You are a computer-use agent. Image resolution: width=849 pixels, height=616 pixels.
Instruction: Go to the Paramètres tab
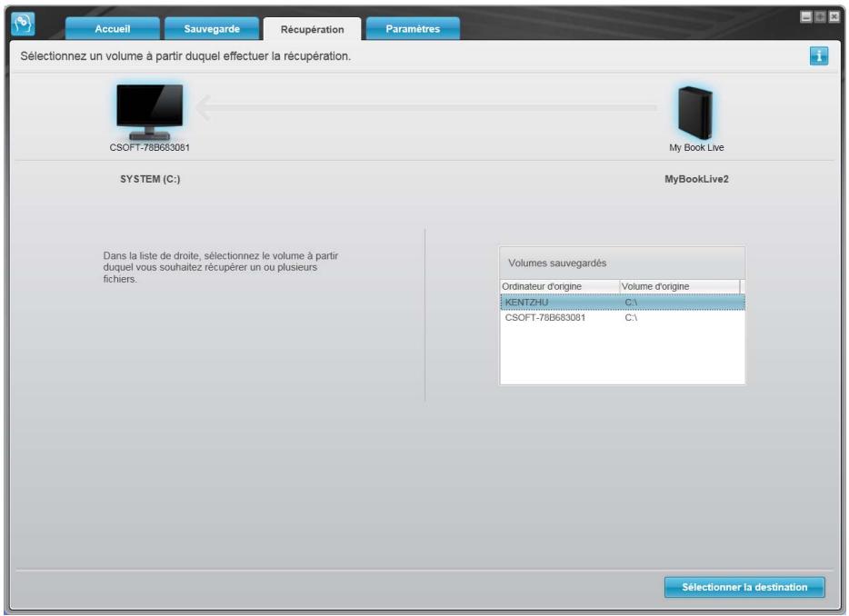[x=413, y=29]
